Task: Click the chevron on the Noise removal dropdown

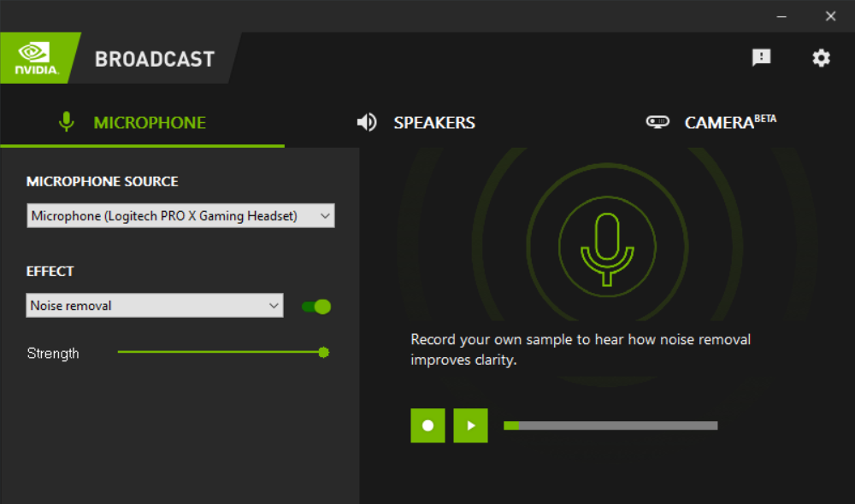Action: click(x=274, y=305)
